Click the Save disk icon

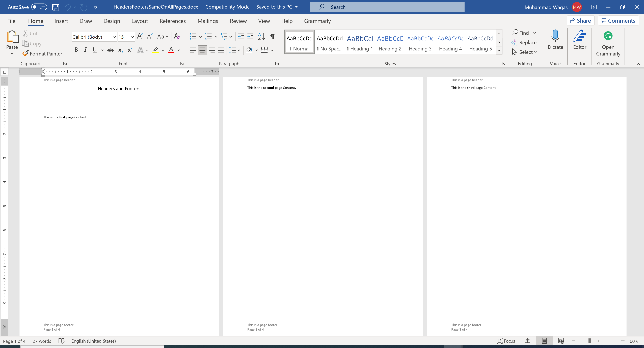click(56, 7)
